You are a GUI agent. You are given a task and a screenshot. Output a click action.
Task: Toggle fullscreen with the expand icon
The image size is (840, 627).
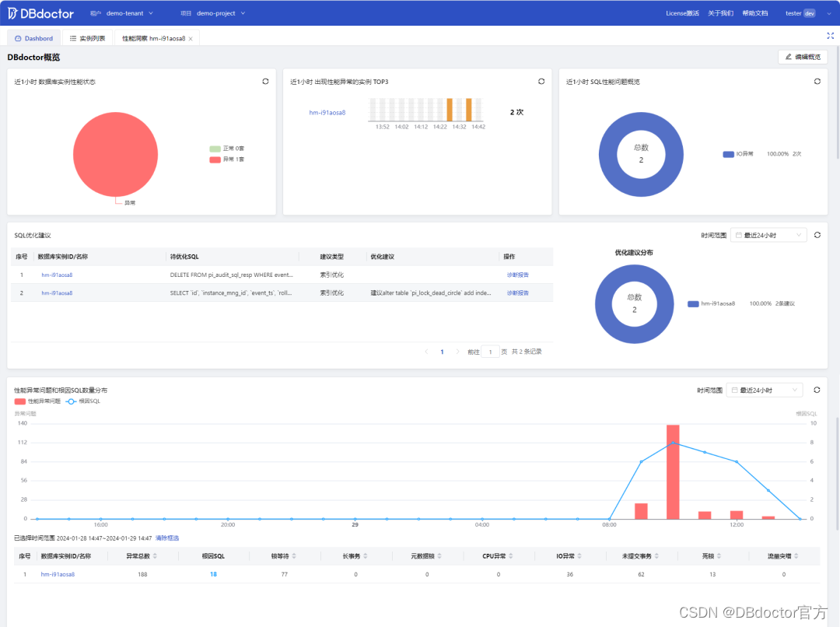[x=830, y=36]
